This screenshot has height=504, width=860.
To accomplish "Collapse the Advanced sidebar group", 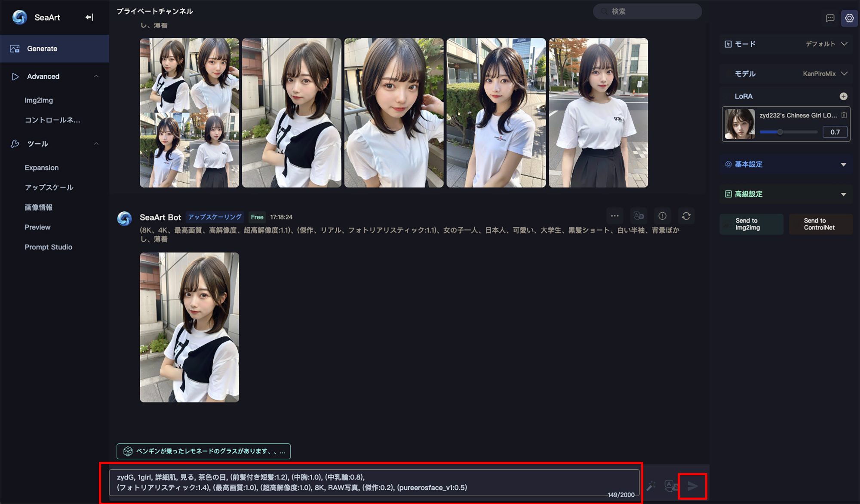I will [x=96, y=76].
